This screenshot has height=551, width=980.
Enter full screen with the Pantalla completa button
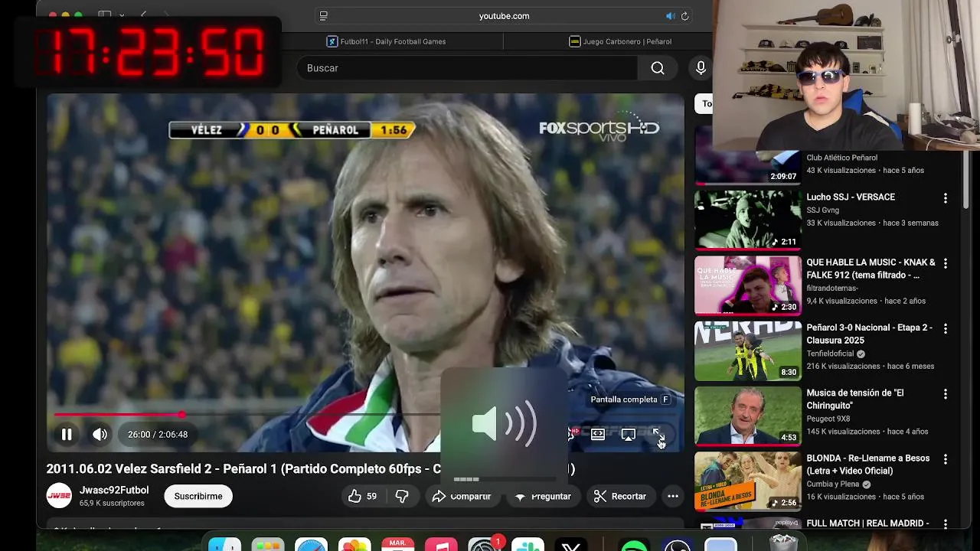tap(658, 434)
